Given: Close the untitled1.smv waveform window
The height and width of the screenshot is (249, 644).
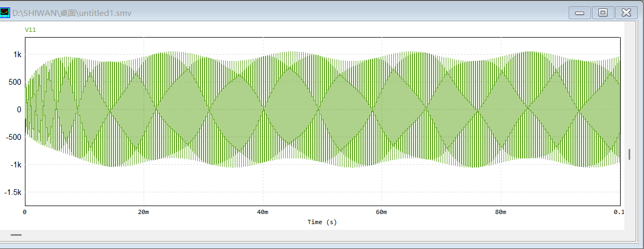Looking at the screenshot, I should click(x=626, y=13).
